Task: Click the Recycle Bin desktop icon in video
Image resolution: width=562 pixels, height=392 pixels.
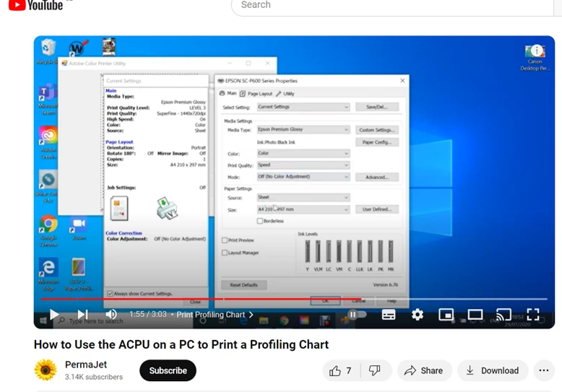Action: [48, 51]
